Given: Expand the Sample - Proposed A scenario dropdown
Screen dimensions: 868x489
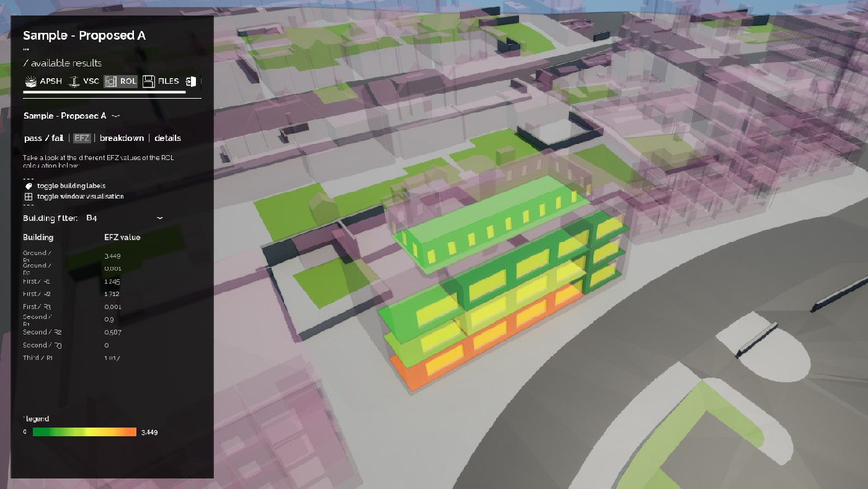Looking at the screenshot, I should (115, 116).
